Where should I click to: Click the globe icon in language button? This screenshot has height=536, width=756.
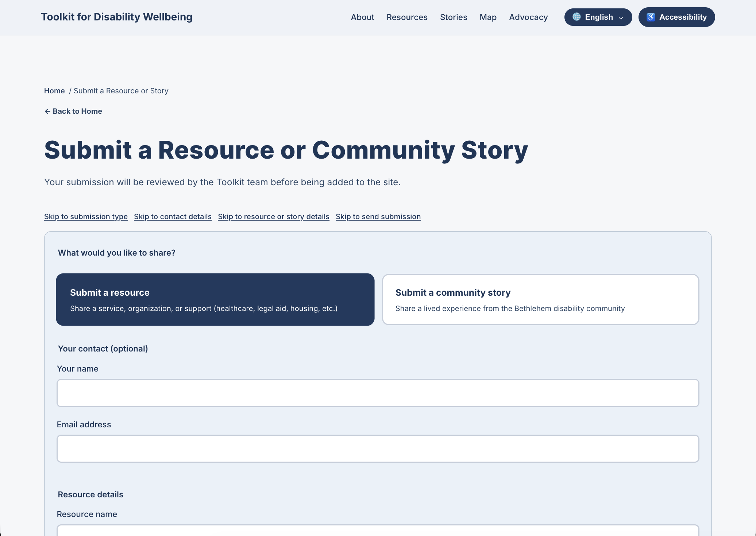coord(576,17)
